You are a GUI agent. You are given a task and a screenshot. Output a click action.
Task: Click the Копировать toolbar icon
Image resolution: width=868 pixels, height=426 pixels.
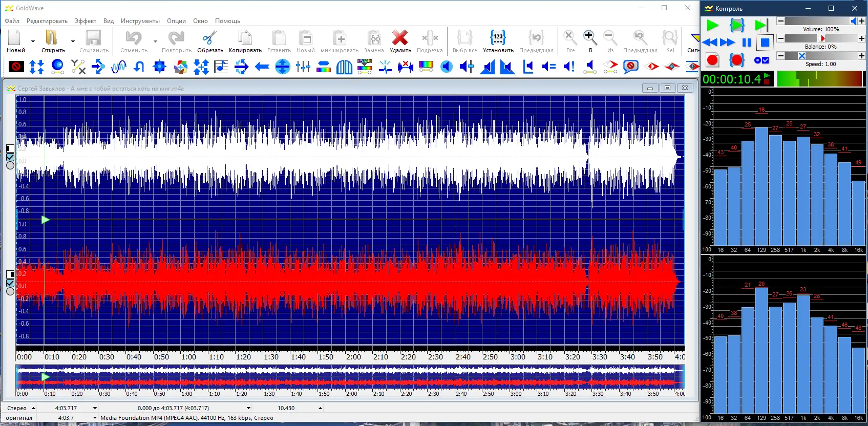point(245,38)
